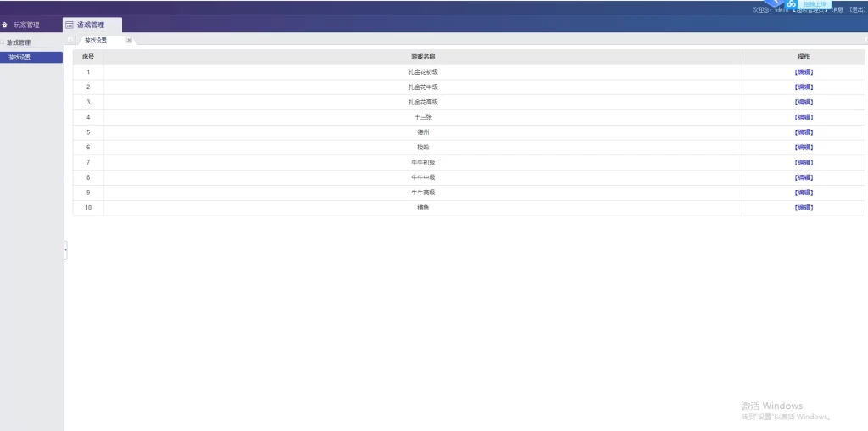The height and width of the screenshot is (431, 868).
Task: Click 编辑 for the 十三张 game
Action: pyautogui.click(x=803, y=117)
